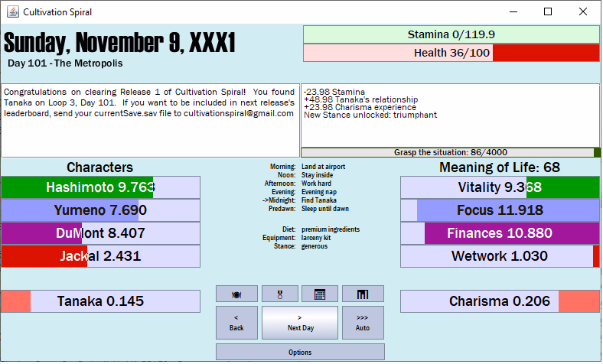The image size is (603, 364).
Task: Click the Yumeno character bar
Action: [100, 210]
